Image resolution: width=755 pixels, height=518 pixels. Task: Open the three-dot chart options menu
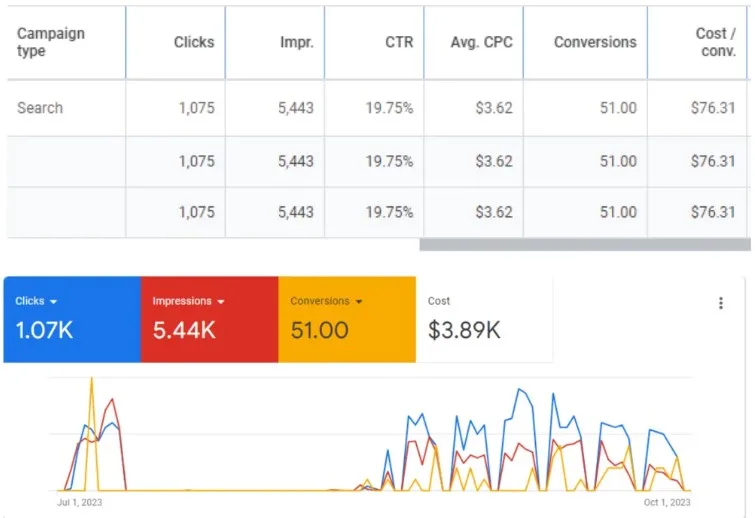pos(720,303)
